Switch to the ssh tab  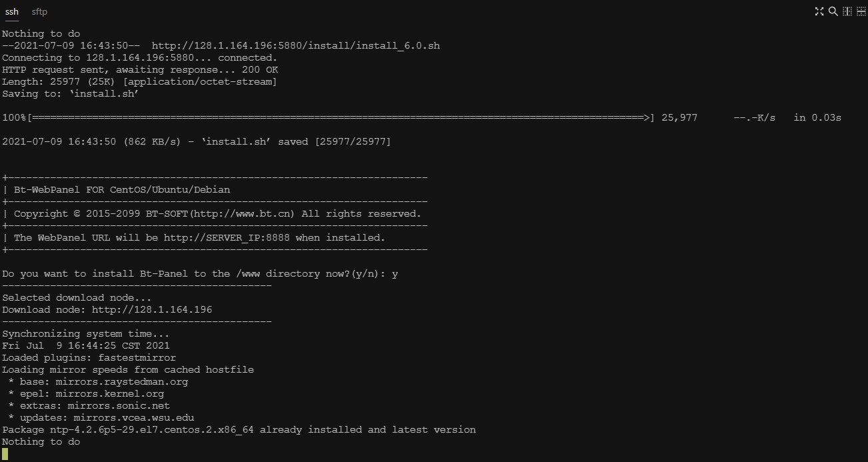(x=12, y=12)
